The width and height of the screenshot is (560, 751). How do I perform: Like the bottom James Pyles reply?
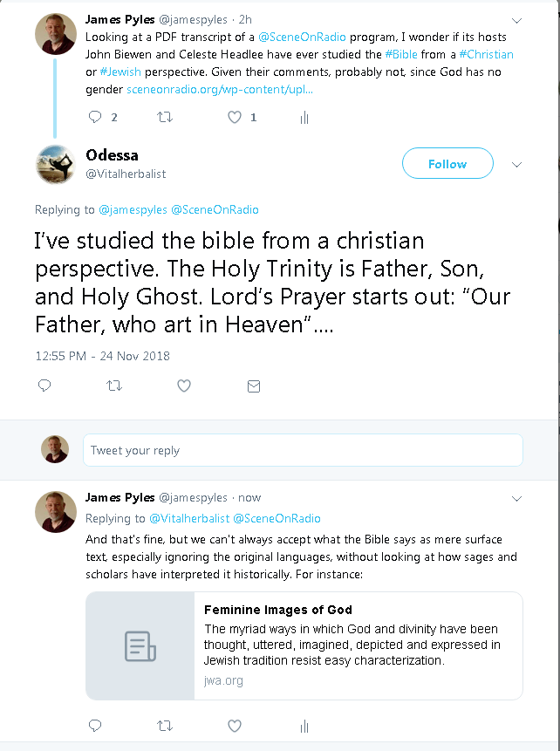pos(235,726)
